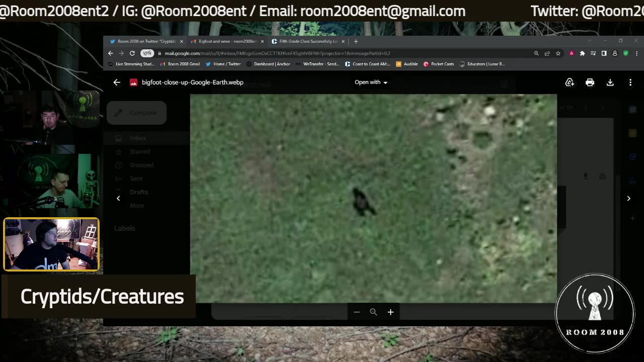Show previous attachment in viewer

tap(118, 198)
